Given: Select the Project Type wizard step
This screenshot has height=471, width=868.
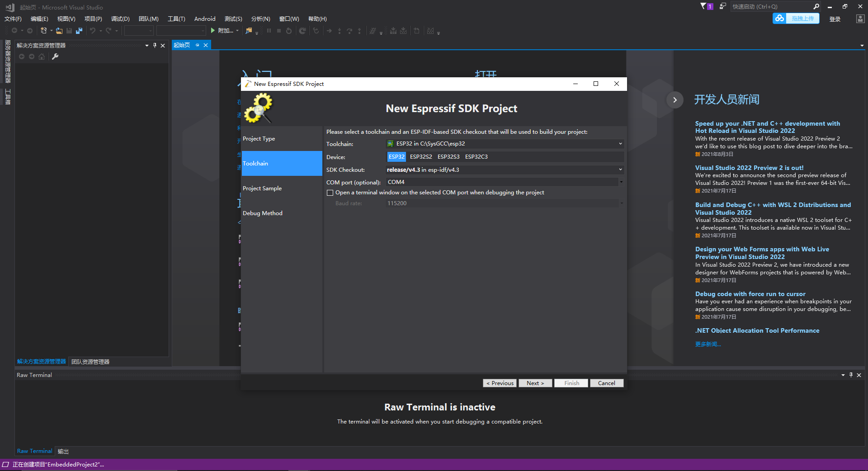Looking at the screenshot, I should tap(282, 139).
